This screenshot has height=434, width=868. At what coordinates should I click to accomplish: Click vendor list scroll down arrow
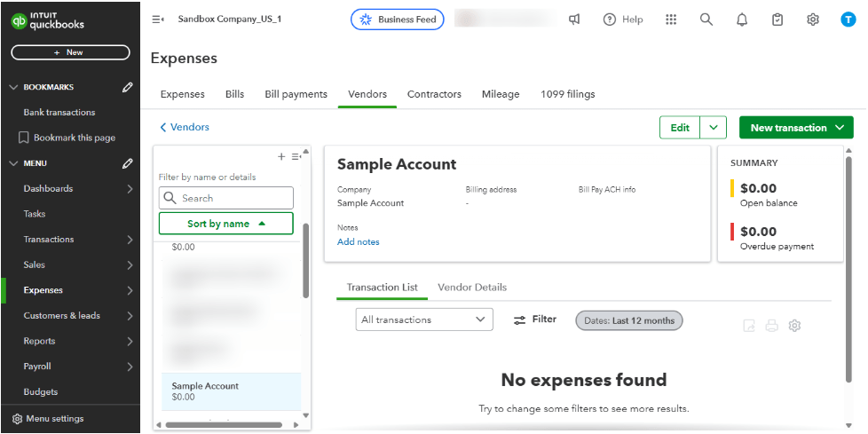point(306,414)
